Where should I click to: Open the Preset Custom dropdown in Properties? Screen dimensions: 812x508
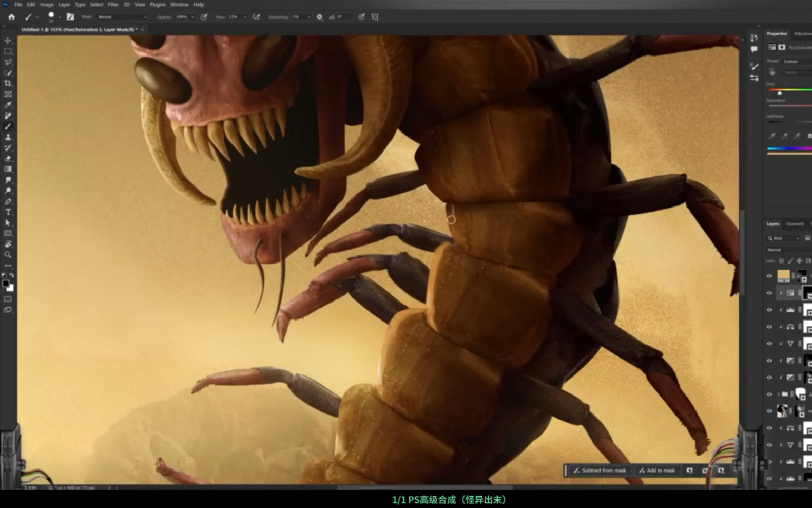pos(797,61)
